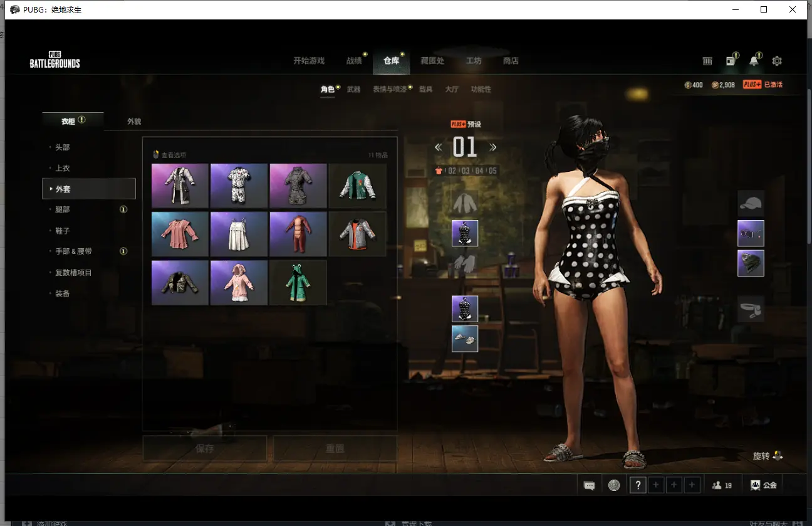Switch to the 武器 sub-tab

click(x=353, y=89)
